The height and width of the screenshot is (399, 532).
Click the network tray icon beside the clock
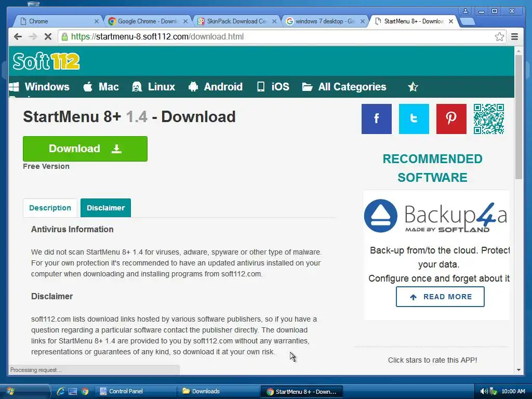pos(494,391)
